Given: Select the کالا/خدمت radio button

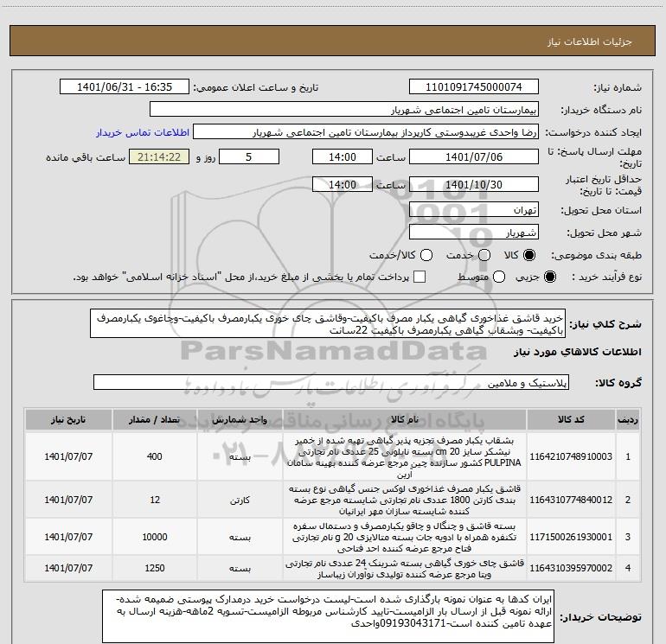Looking at the screenshot, I should tap(426, 255).
